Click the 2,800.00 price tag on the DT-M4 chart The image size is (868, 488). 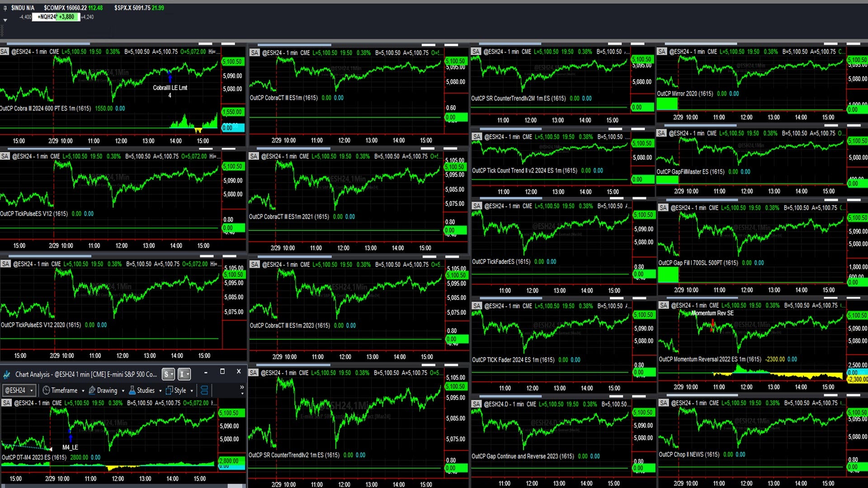point(231,460)
